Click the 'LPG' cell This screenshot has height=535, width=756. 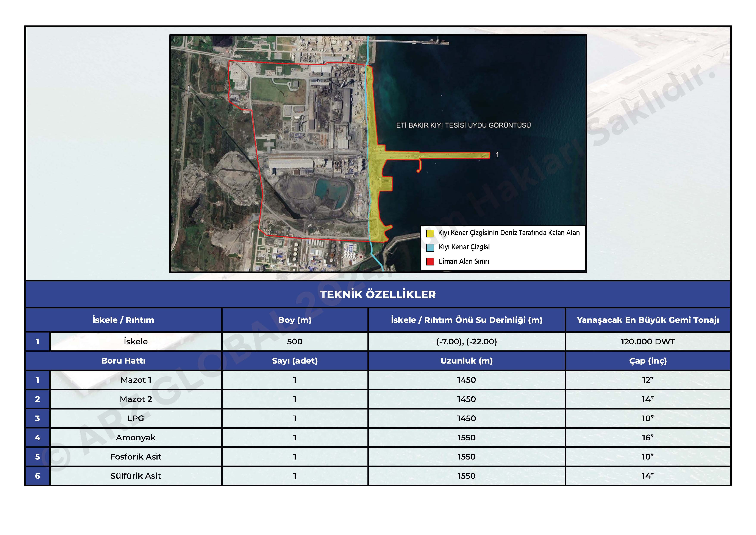point(136,418)
